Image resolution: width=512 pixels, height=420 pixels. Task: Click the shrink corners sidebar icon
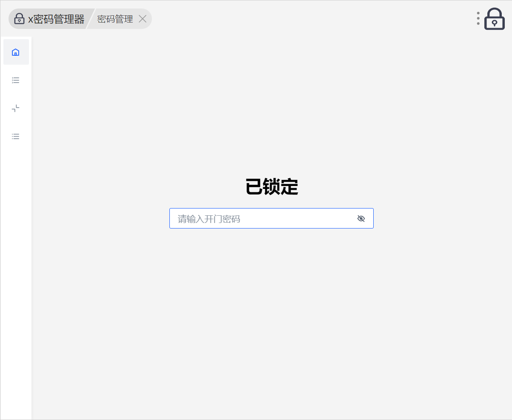[16, 108]
